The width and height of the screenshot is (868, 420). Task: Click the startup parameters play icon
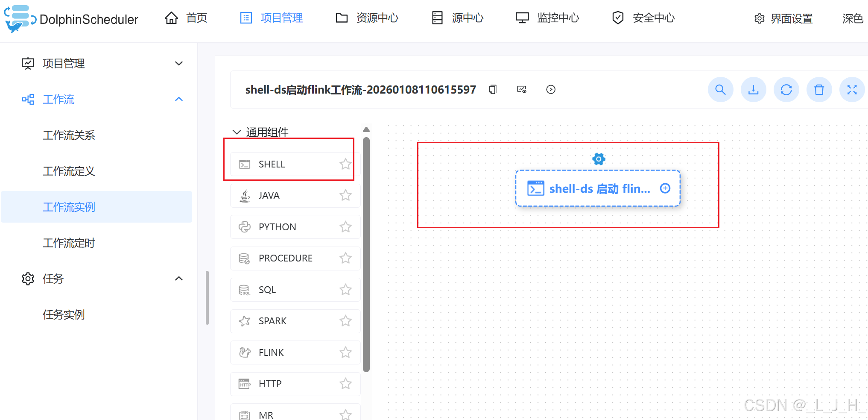coord(551,90)
